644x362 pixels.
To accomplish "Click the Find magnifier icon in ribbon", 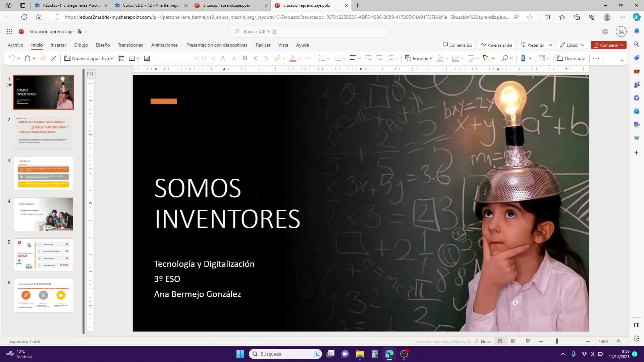I will 504,58.
